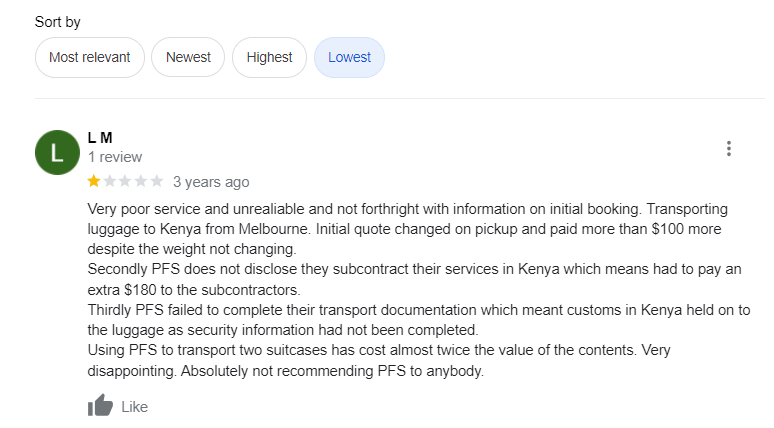Click the review line starting 'Very poor service'
Screen dimensions: 774x428
[x=408, y=209]
